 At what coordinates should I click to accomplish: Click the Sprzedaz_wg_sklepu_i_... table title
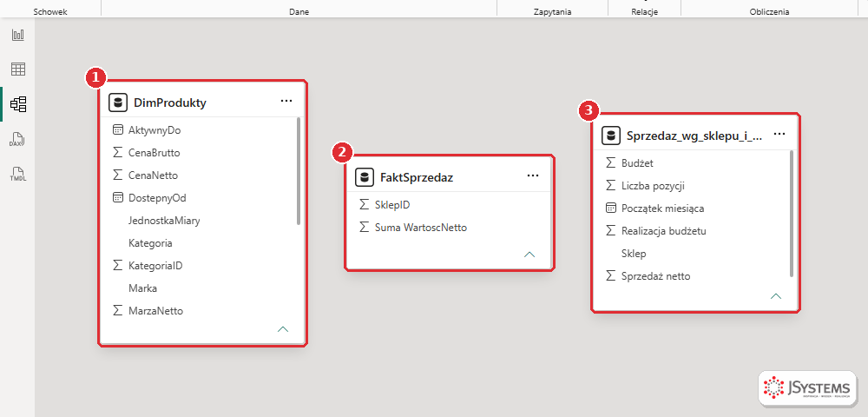point(694,136)
